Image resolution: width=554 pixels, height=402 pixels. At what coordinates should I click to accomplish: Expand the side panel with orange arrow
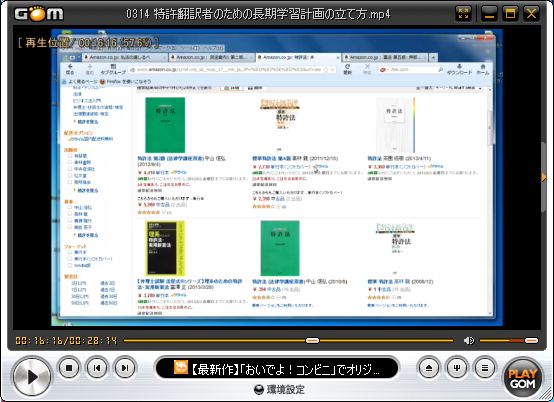(544, 177)
